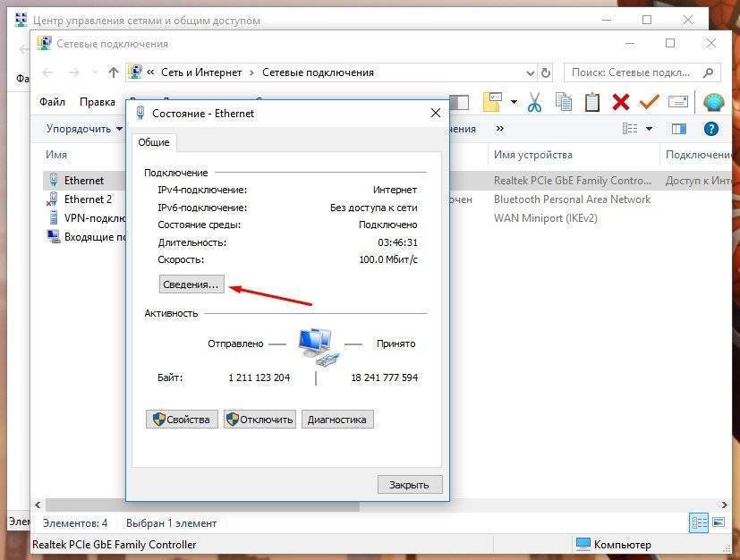Click the scissors Cut icon in toolbar
The width and height of the screenshot is (740, 560).
point(534,102)
